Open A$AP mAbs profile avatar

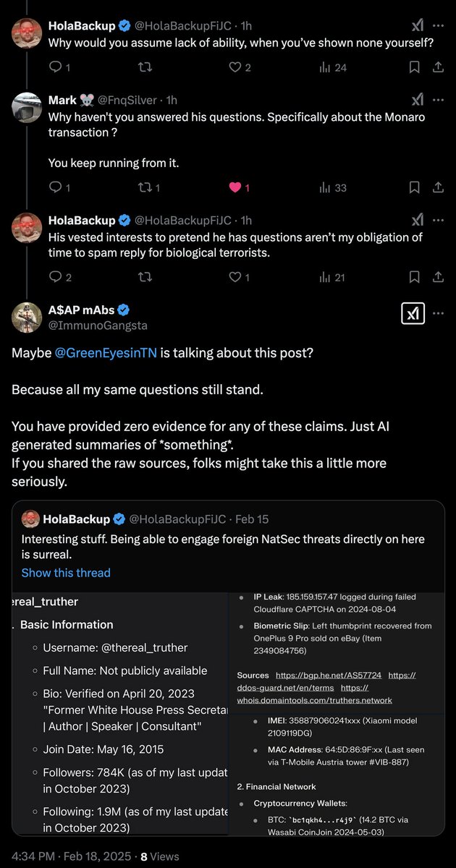coord(27,317)
